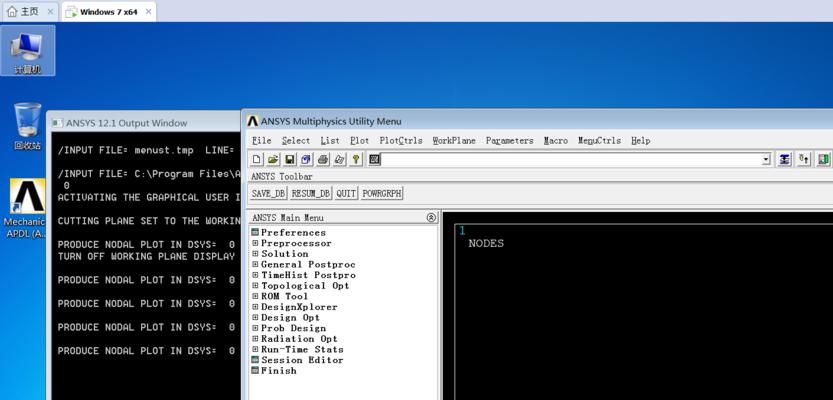Click the ANSYS Toolbar label
Image resolution: width=833 pixels, height=400 pixels.
(282, 176)
